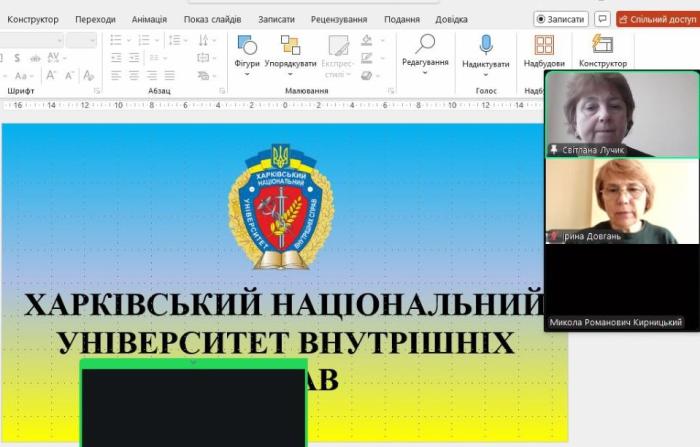Screen dimensions: 700x447
Task: Open the Упорядкувати arrange tool
Action: [290, 53]
